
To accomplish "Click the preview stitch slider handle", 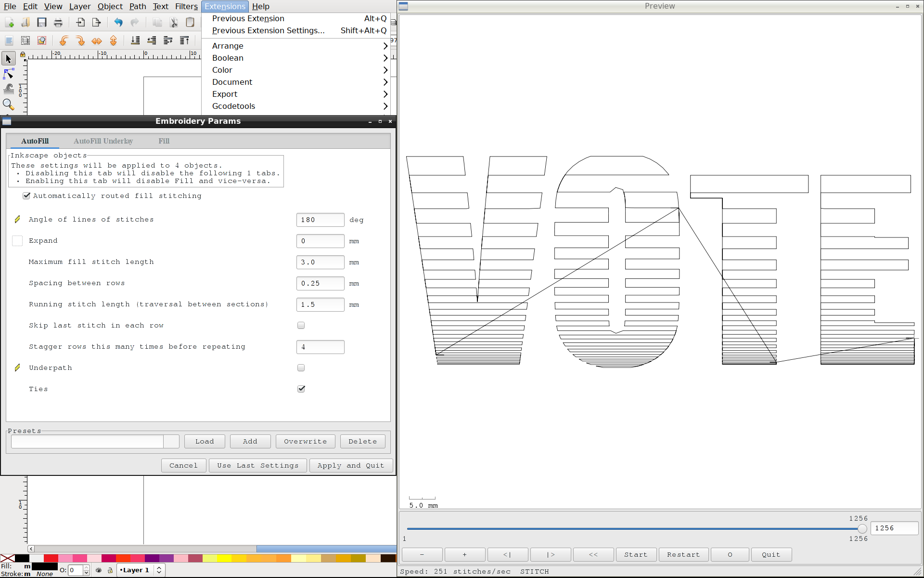I will 862,529.
